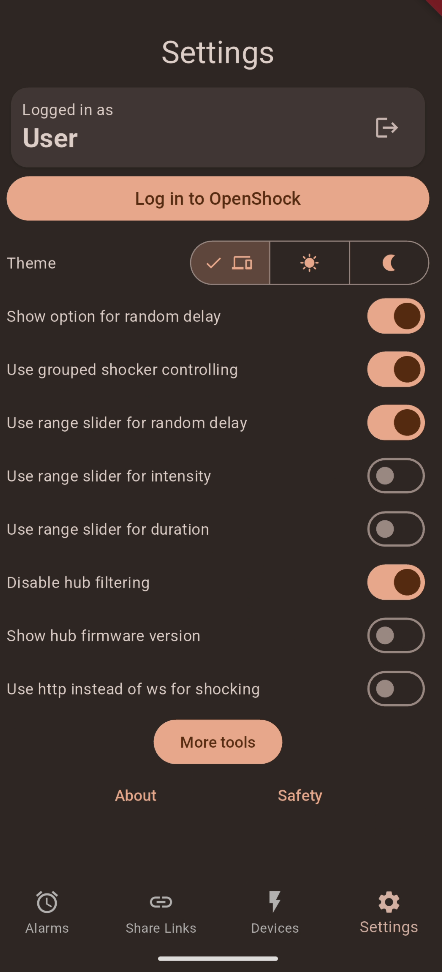
Task: Choose the light theme sun icon
Action: click(309, 263)
